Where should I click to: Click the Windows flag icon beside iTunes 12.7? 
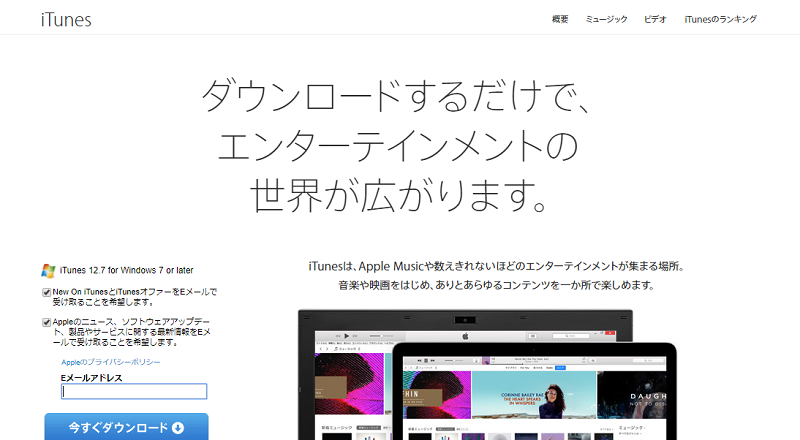(x=48, y=271)
